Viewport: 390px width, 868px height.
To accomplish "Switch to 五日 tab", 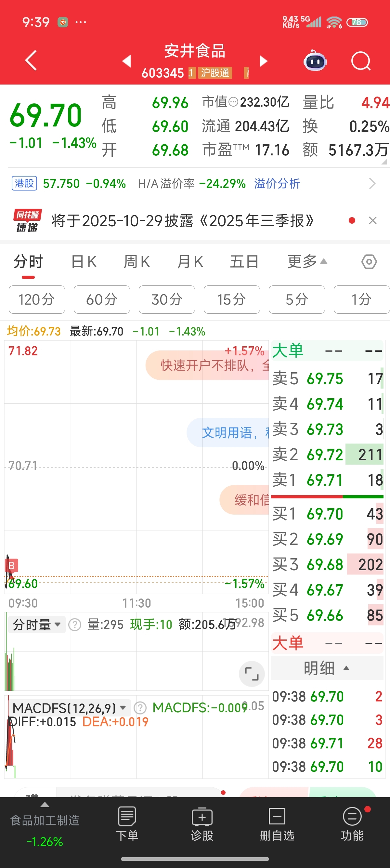I will 244,262.
